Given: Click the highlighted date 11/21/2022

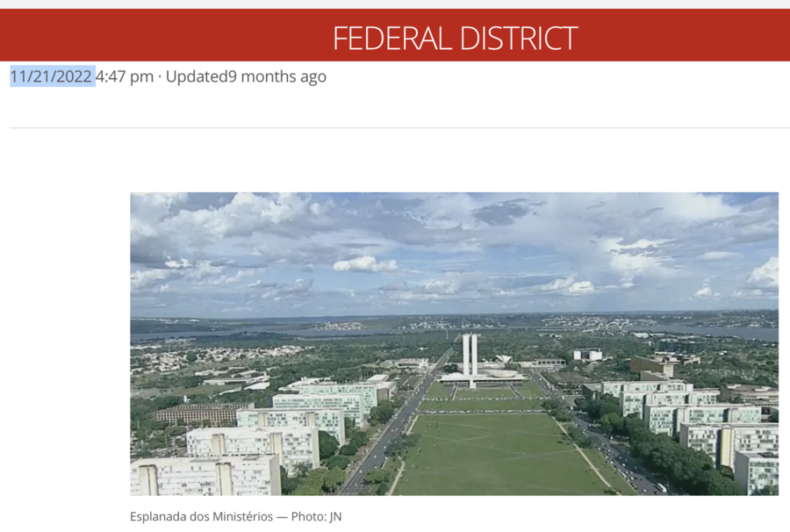Looking at the screenshot, I should click(x=51, y=76).
